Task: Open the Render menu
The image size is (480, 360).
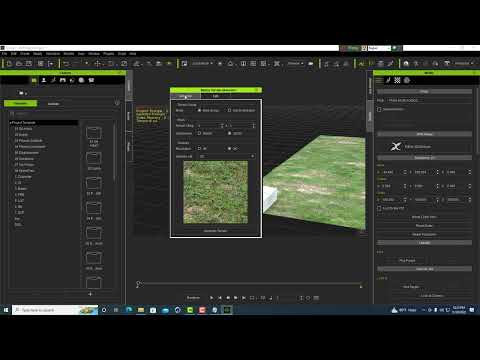Action: [x=69, y=54]
